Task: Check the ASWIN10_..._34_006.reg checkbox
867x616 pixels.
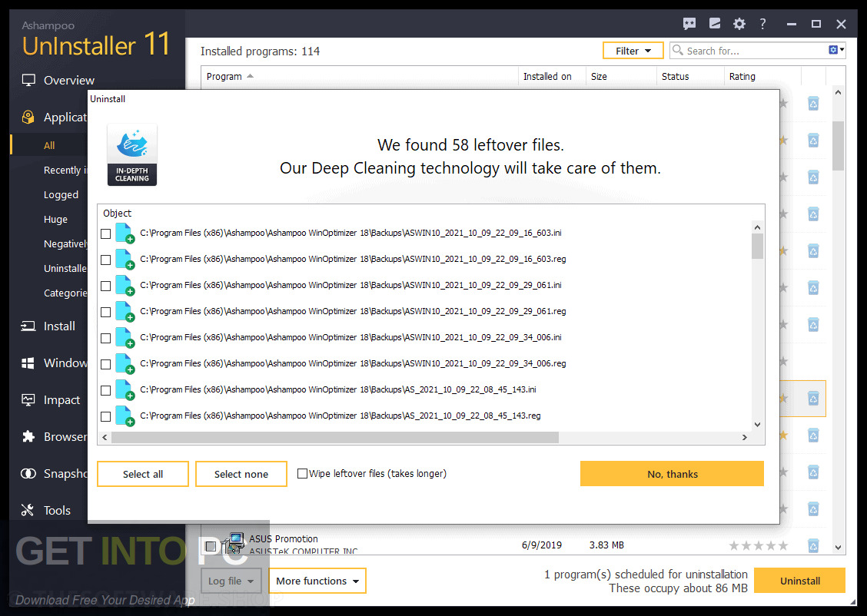Action: 105,365
